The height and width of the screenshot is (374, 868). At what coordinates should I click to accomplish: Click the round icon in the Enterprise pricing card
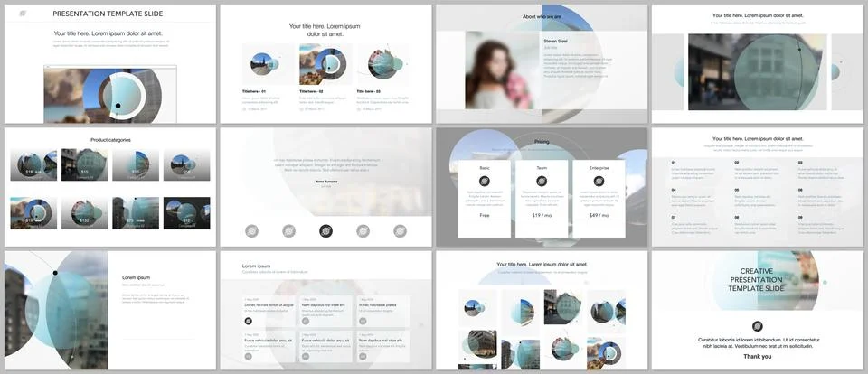click(x=599, y=181)
